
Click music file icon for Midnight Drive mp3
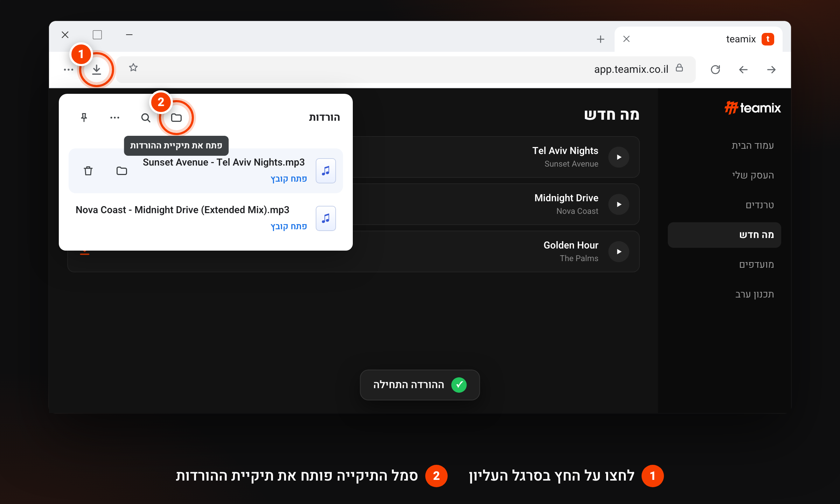326,218
